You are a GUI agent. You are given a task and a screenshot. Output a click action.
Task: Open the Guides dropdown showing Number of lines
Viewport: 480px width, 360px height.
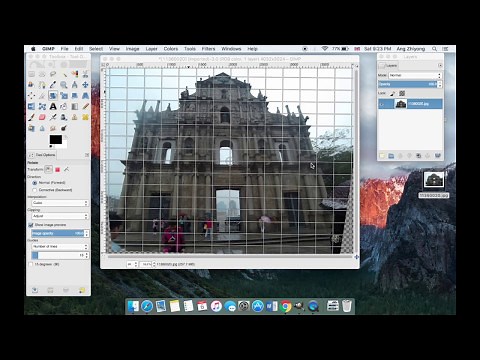coord(60,246)
